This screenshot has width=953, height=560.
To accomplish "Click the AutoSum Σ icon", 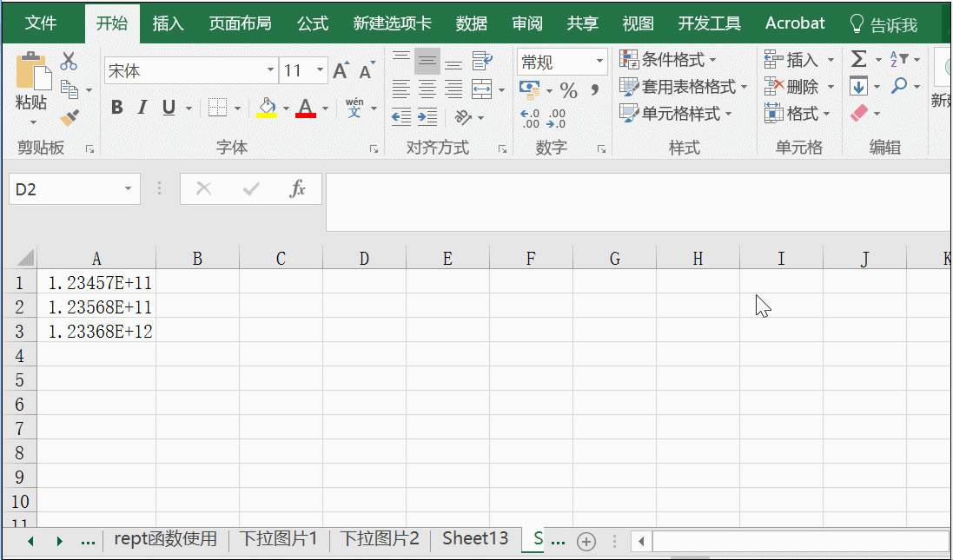I will click(858, 59).
